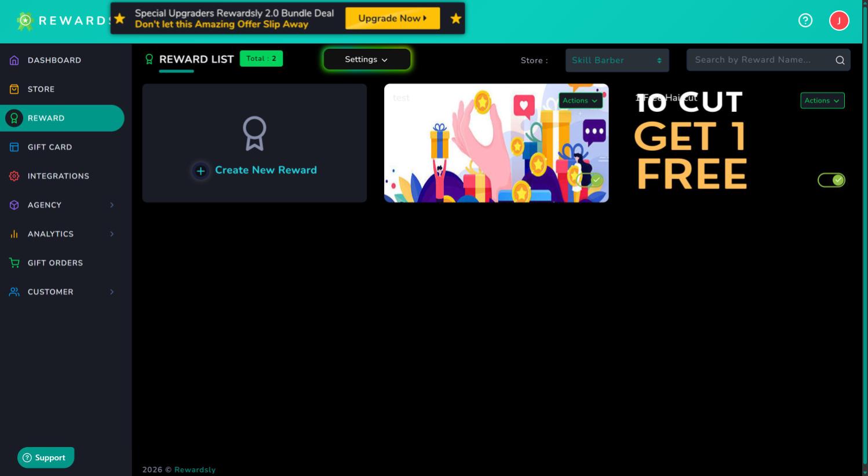Click the Upgrade Now button
The width and height of the screenshot is (868, 476).
click(392, 18)
